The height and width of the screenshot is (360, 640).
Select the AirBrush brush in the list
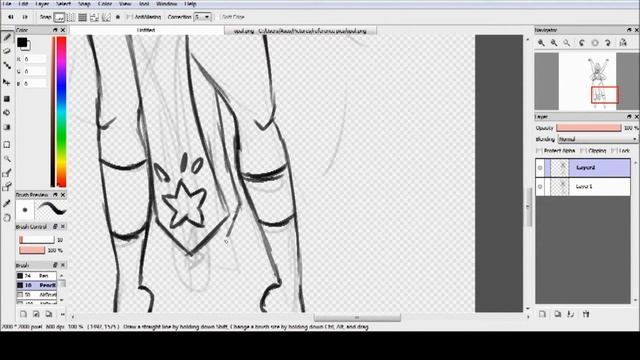pos(36,294)
